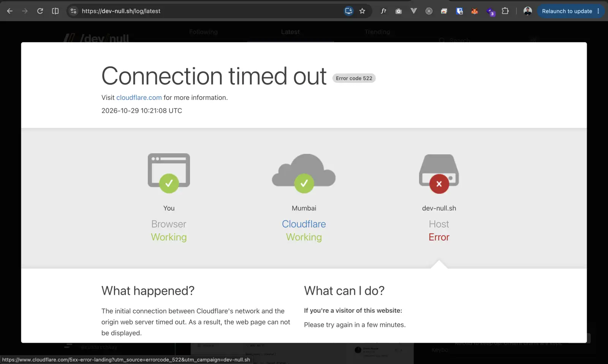Screen dimensions: 608x364
Task: Go back using browser back arrow
Action: click(x=10, y=11)
